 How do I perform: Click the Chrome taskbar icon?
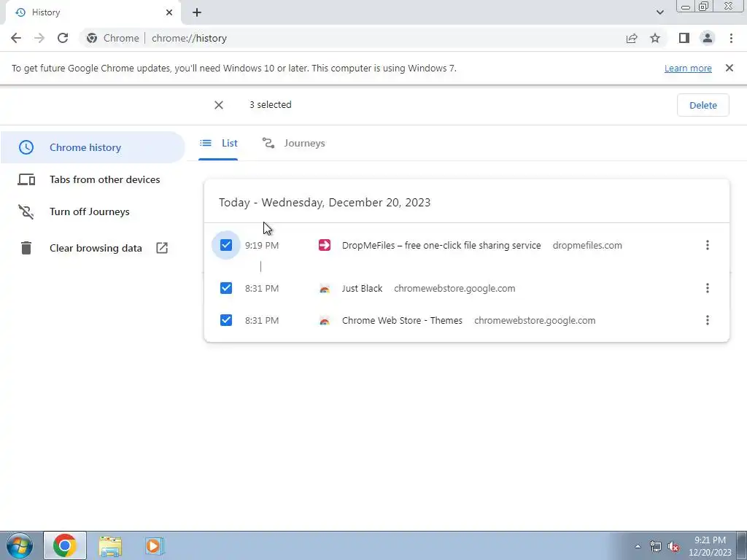tap(65, 545)
